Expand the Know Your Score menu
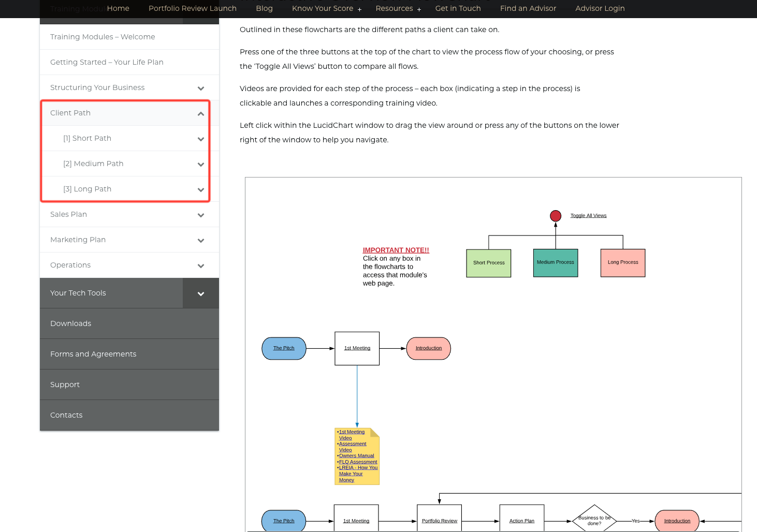Image resolution: width=757 pixels, height=532 pixels. 323,8
